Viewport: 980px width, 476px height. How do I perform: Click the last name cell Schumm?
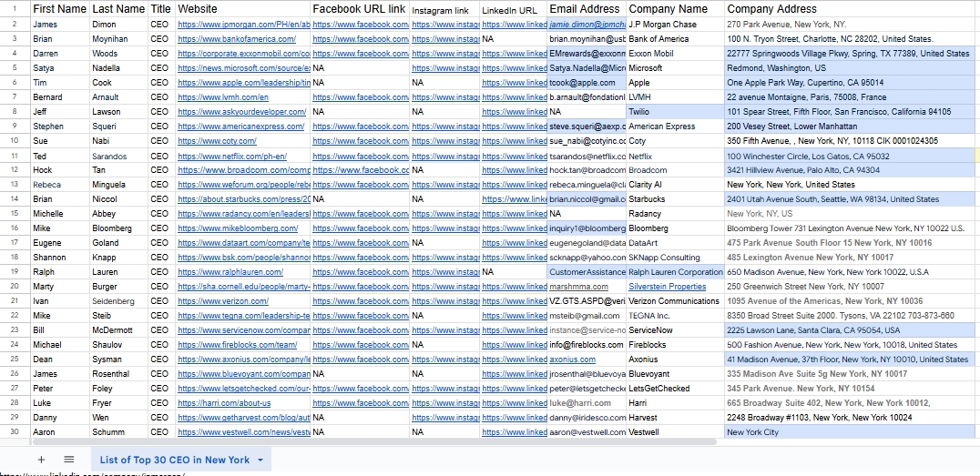pyautogui.click(x=118, y=432)
